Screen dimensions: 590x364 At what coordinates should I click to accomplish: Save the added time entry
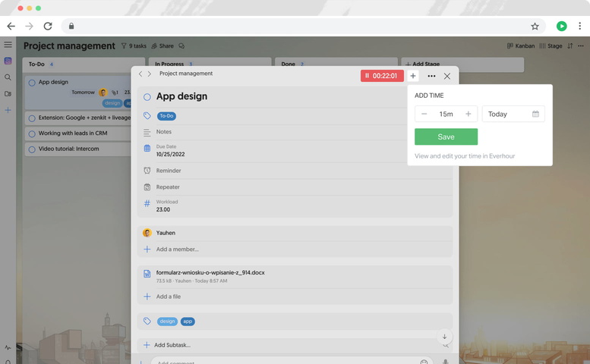[x=446, y=136]
